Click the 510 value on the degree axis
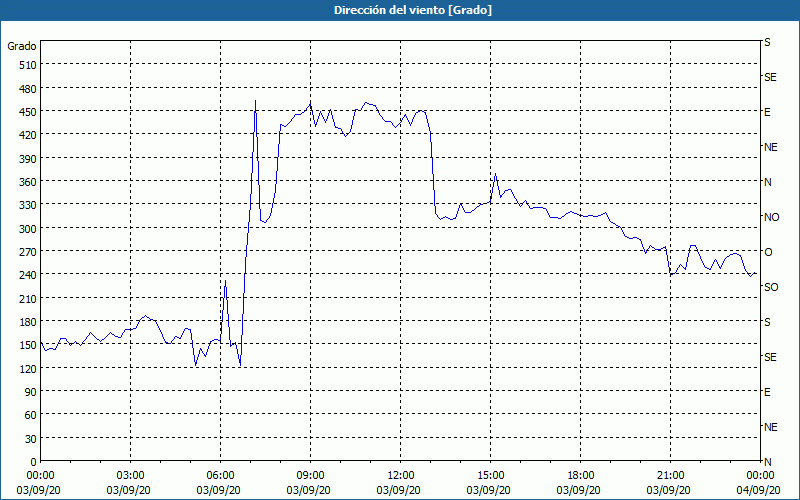Viewport: 800px width, 500px height. coord(28,65)
